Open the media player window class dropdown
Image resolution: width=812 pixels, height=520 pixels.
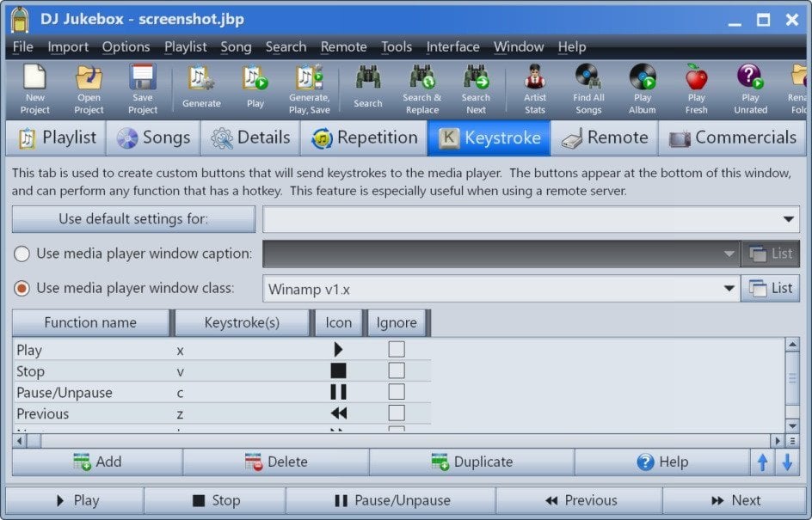click(727, 288)
